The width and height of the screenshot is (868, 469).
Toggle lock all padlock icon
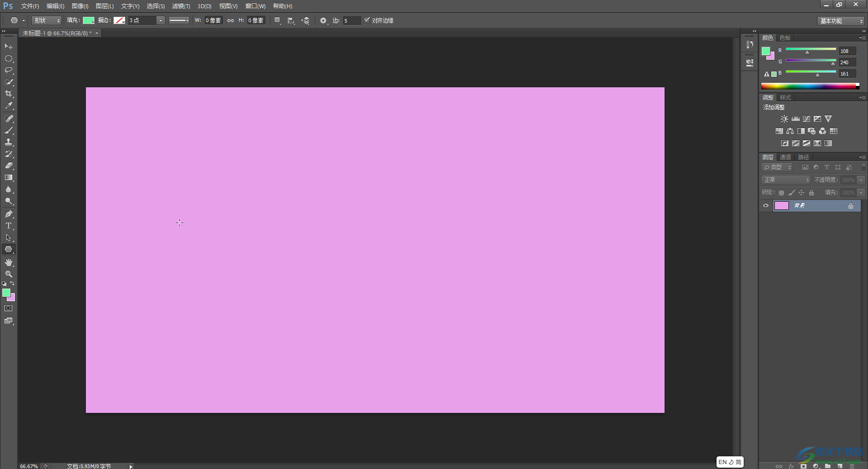[811, 193]
